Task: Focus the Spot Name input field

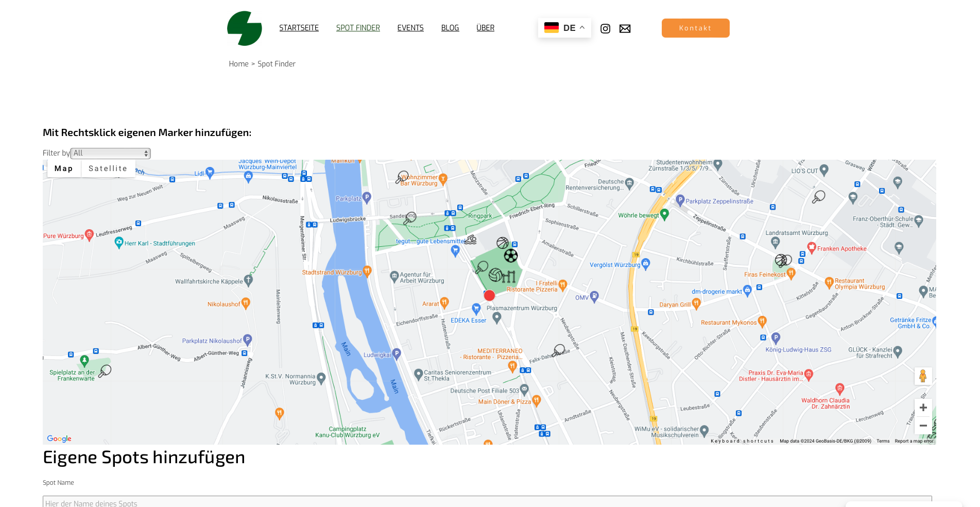Action: 487,502
